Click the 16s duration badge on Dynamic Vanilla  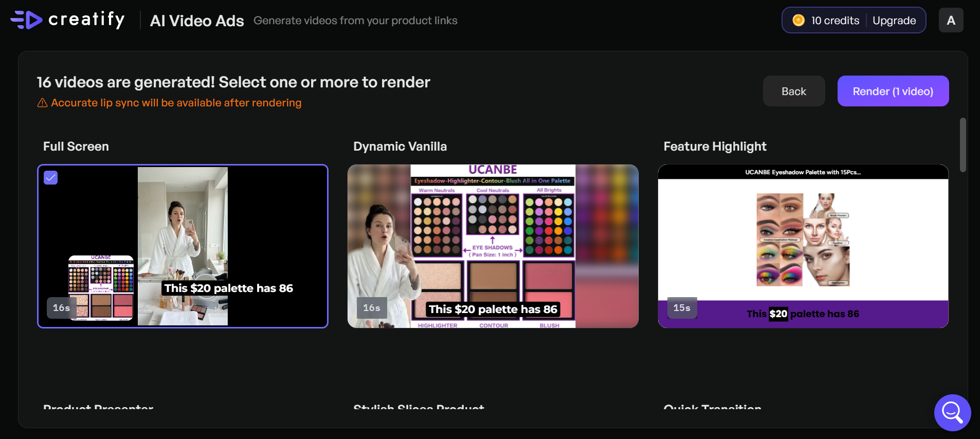coord(372,307)
